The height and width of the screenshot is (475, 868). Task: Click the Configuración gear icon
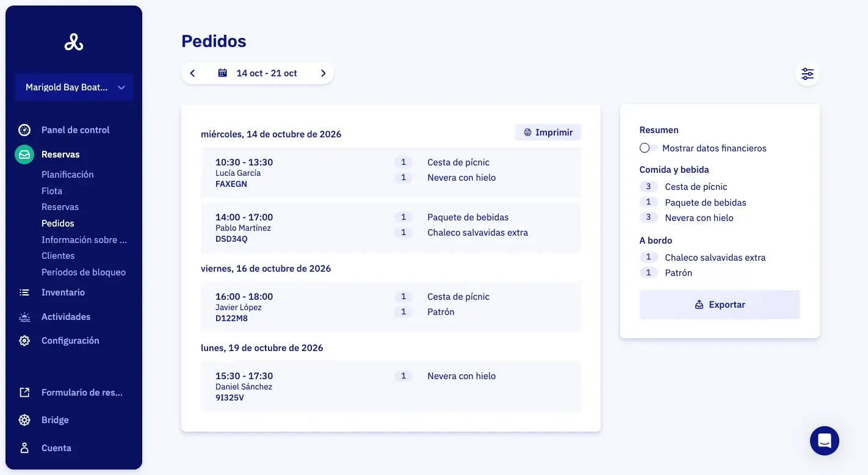click(24, 341)
